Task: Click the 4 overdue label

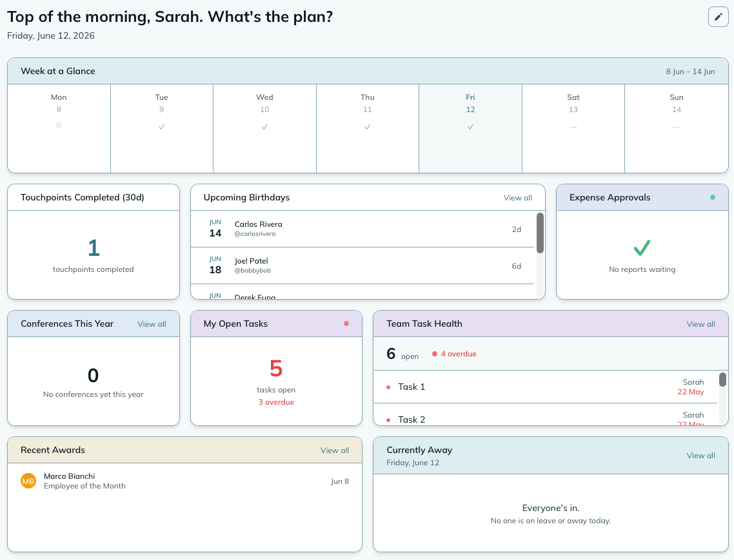Action: [x=459, y=354]
